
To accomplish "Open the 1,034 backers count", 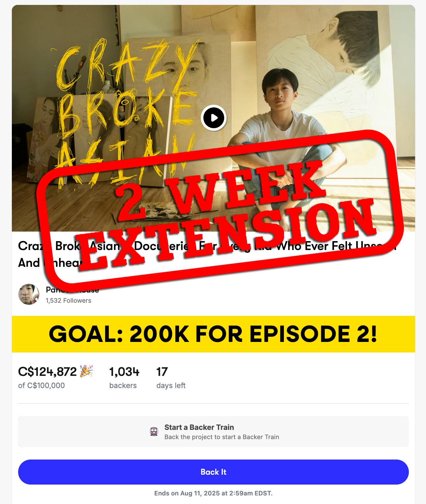I will pyautogui.click(x=124, y=378).
